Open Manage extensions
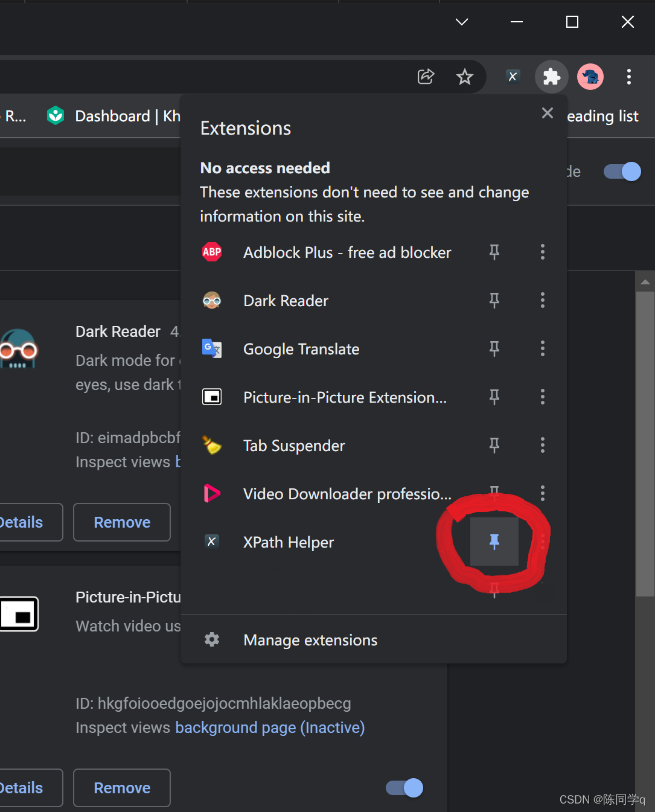Image resolution: width=655 pixels, height=812 pixels. tap(374, 640)
